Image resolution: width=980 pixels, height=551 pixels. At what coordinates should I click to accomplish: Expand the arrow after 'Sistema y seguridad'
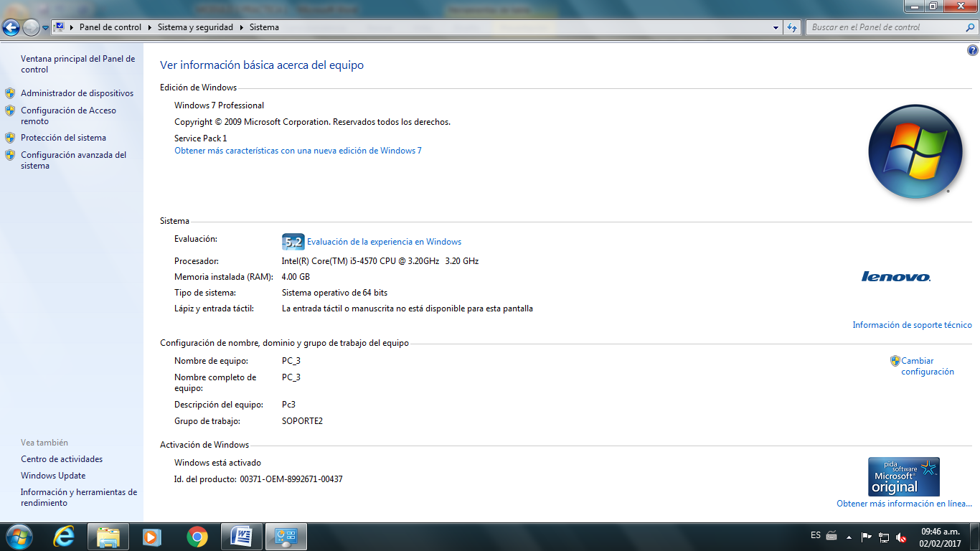(242, 27)
